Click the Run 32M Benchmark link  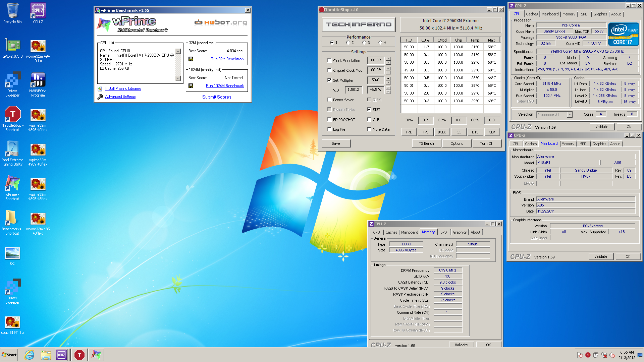227,59
